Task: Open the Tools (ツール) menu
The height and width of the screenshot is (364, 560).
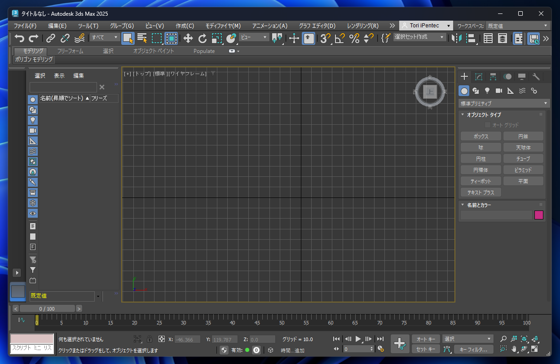Action: [88, 26]
